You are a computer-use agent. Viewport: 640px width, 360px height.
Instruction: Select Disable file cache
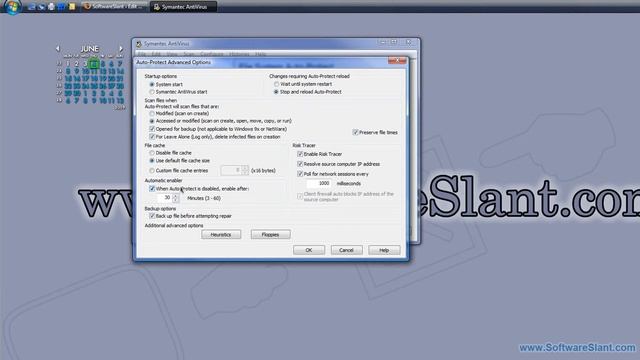(152, 153)
